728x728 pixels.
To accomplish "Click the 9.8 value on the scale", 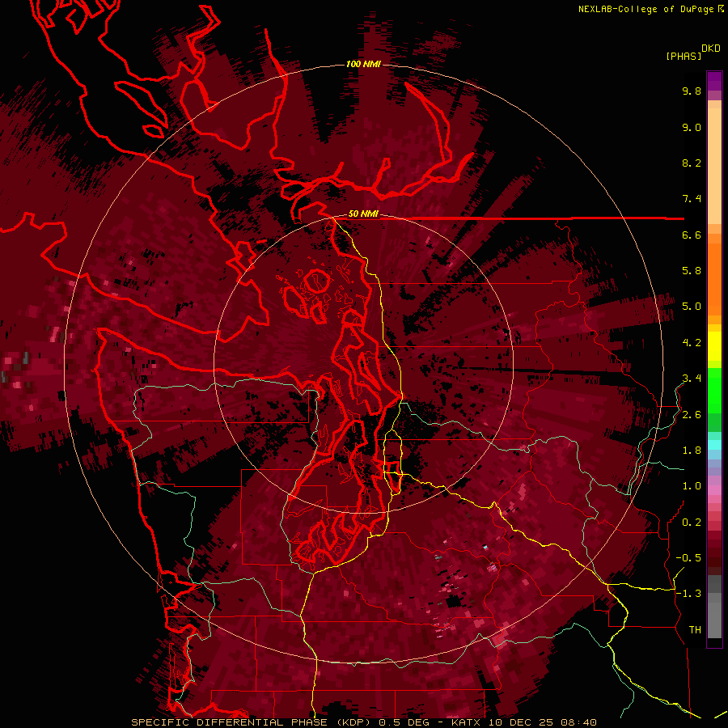I will coord(692,91).
